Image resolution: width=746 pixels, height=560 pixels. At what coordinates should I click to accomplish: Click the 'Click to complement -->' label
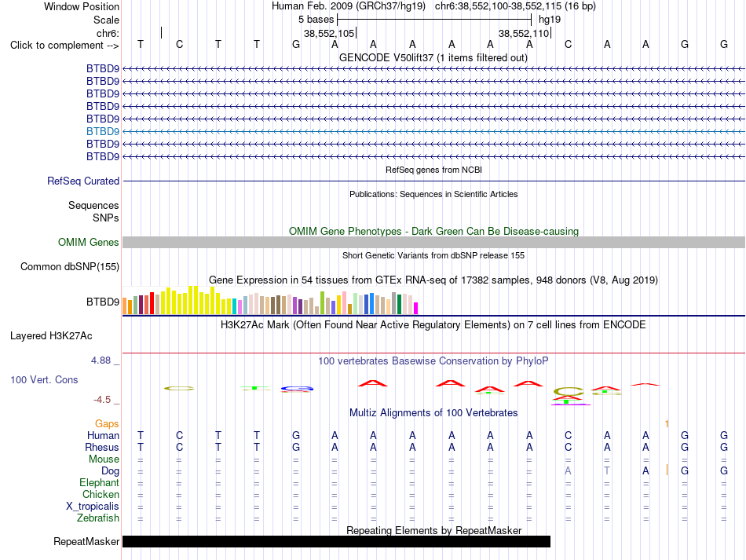pyautogui.click(x=64, y=46)
